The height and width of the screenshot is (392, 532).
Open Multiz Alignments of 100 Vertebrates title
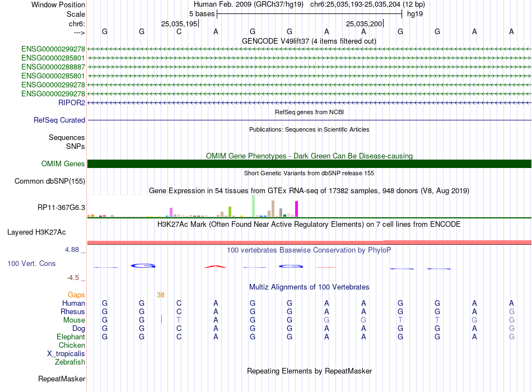(309, 287)
